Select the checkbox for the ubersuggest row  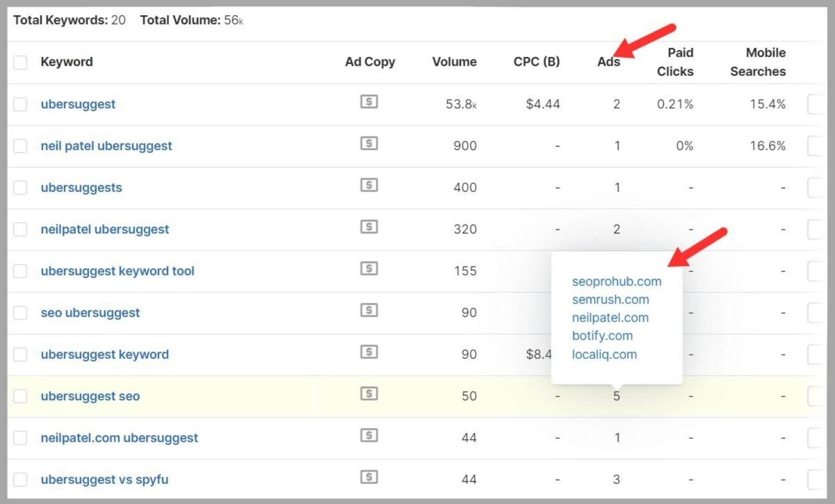pyautogui.click(x=20, y=104)
